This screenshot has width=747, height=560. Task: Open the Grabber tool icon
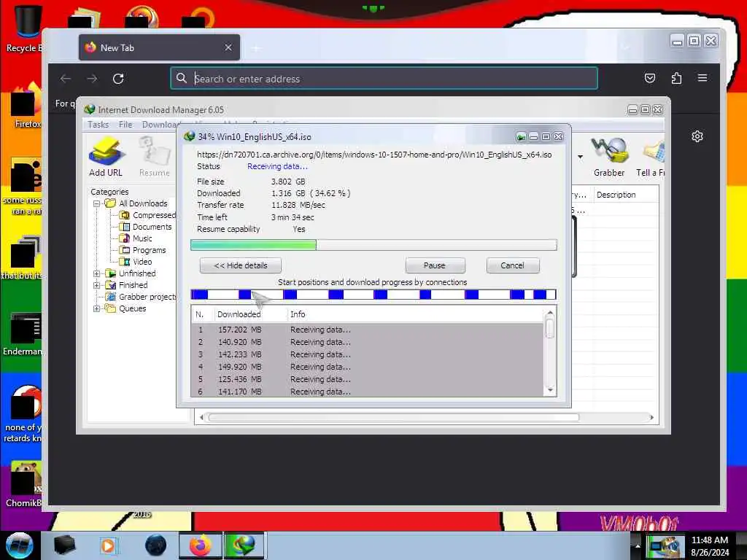609,157
